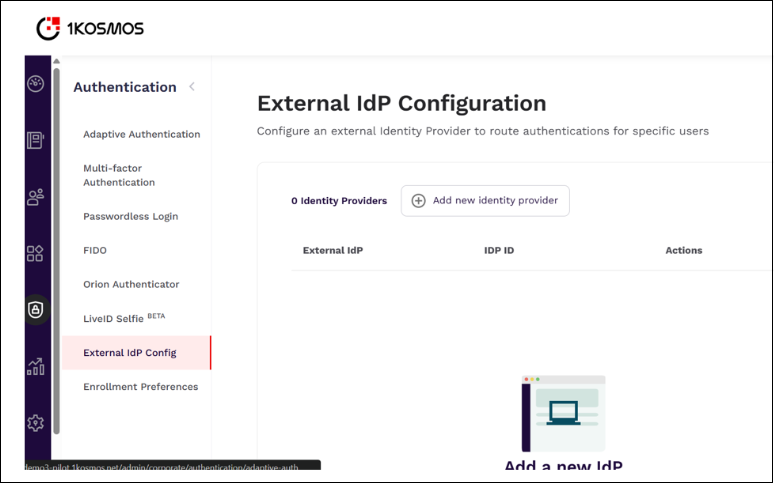Image resolution: width=774 pixels, height=483 pixels.
Task: Click the applications grid icon in sidebar
Action: point(36,253)
